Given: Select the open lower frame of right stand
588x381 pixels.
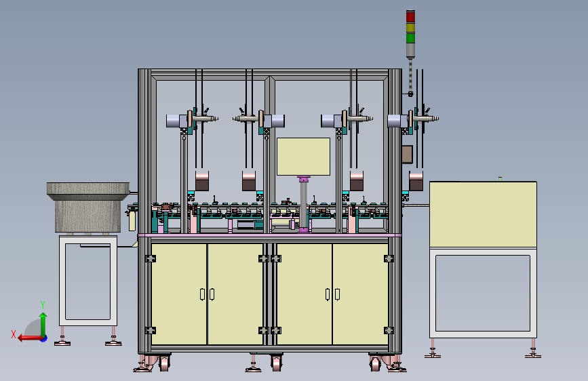Looking at the screenshot, I should click(483, 294).
